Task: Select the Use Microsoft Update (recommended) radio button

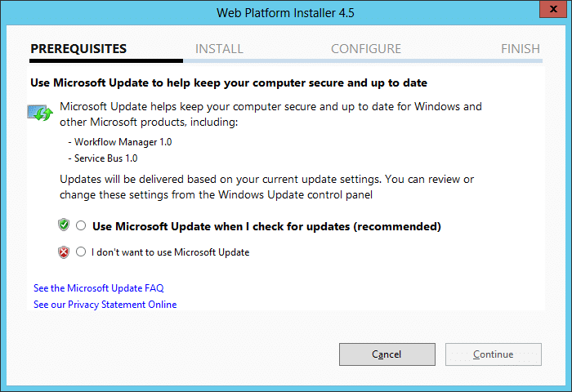Action: 81,225
